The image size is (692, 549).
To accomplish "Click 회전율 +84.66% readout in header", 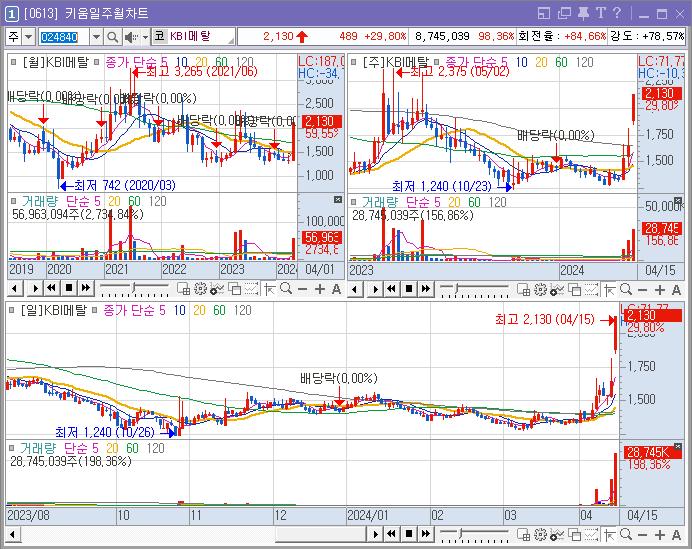I will click(x=562, y=36).
